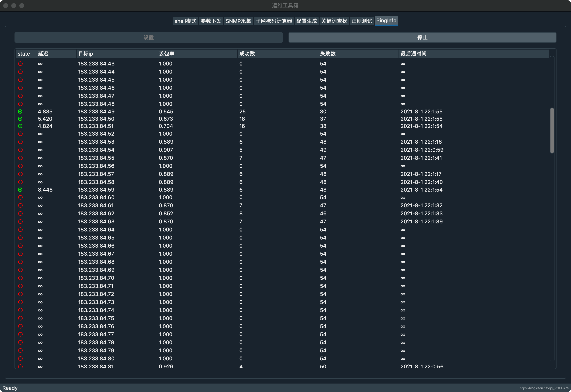Viewport: 571px width, 392px height.
Task: Click the red state icon for 183.233.84.61
Action: [x=20, y=206]
